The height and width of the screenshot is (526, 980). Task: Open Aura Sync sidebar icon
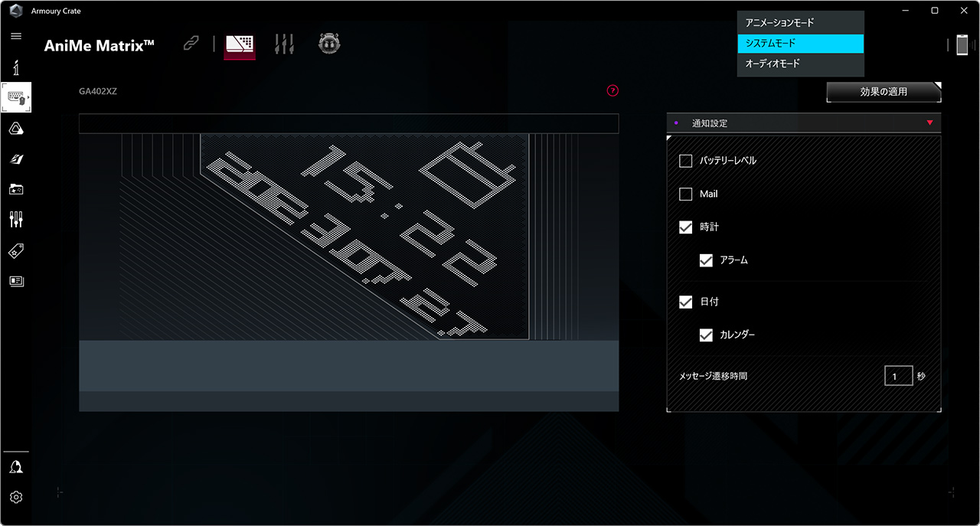16,129
